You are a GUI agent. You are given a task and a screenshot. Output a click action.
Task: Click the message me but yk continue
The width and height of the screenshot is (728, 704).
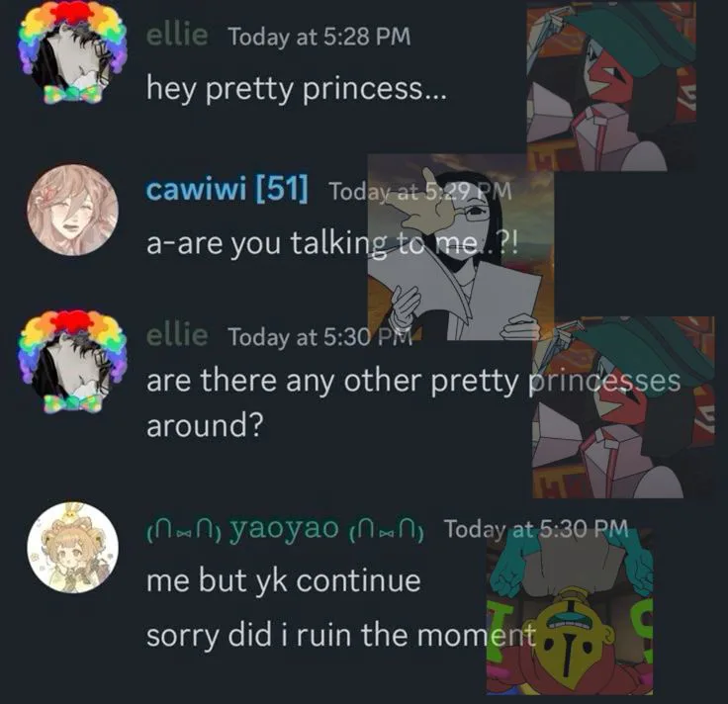pos(284,580)
